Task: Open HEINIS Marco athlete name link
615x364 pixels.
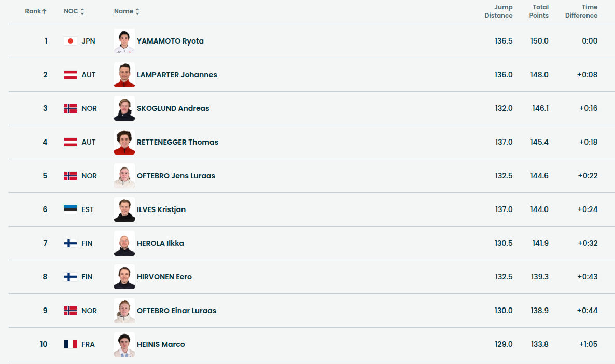Action: (x=161, y=344)
